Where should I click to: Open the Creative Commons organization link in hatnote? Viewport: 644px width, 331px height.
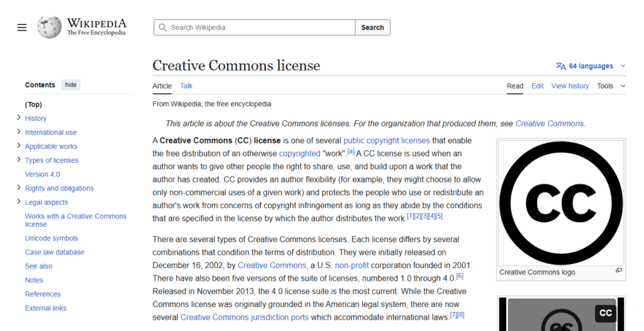click(550, 123)
